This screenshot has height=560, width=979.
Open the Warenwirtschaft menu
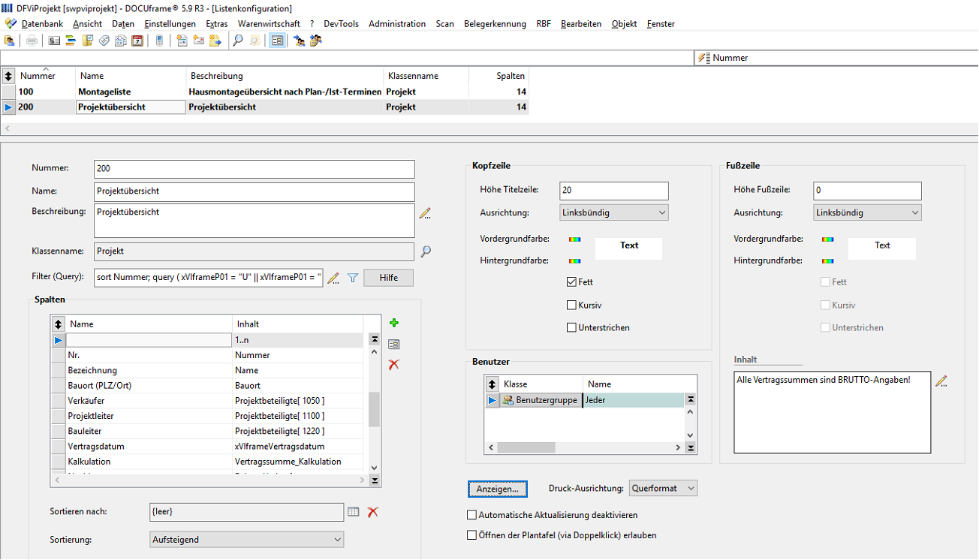coord(269,24)
